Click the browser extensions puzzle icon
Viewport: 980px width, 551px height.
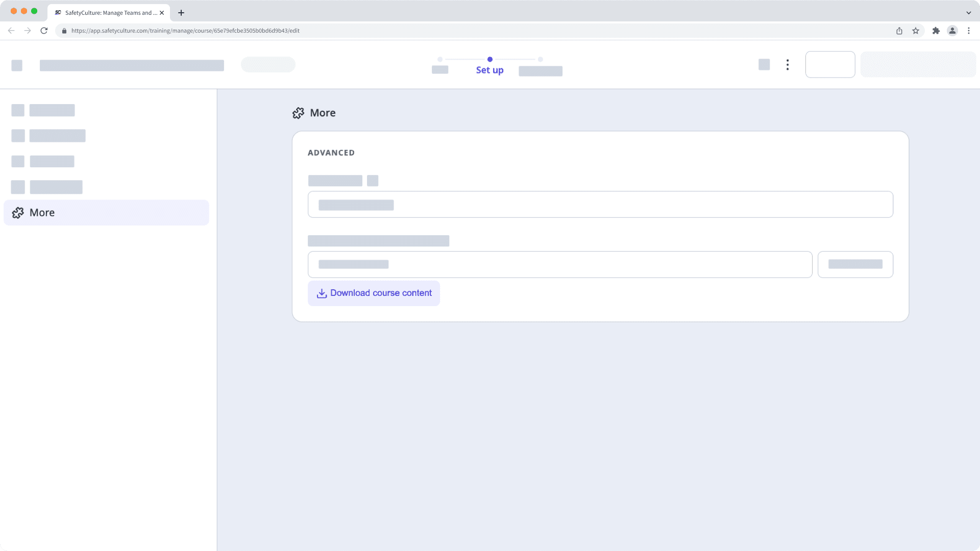click(x=936, y=31)
